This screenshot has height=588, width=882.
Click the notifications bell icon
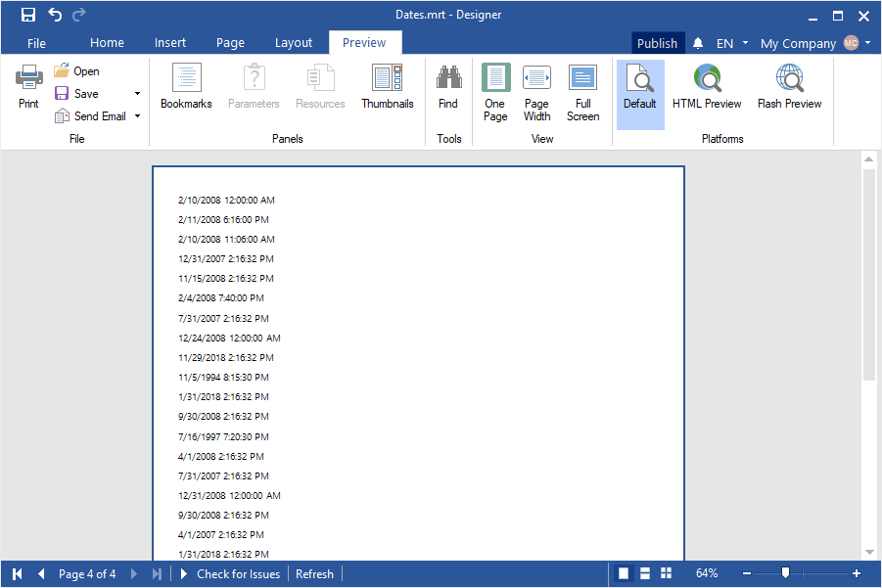coord(698,43)
